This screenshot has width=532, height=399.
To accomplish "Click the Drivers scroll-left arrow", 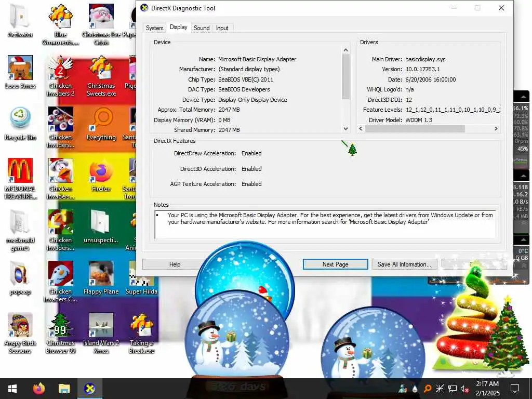I will click(361, 129).
